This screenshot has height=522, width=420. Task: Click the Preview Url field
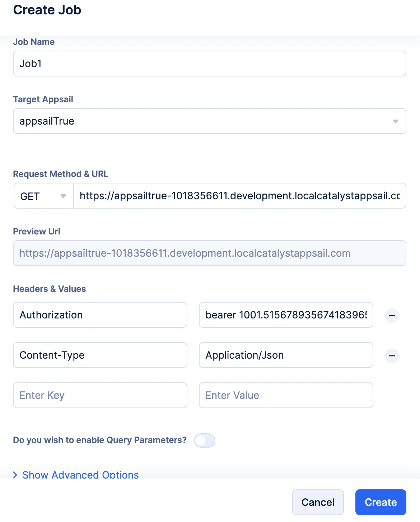pyautogui.click(x=209, y=253)
